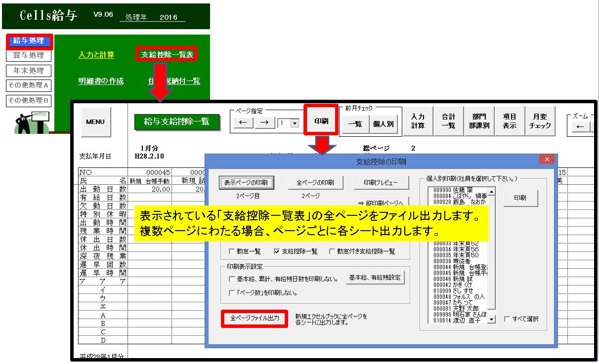Open the page number dropdown
This screenshot has height=364, width=599.
point(295,123)
